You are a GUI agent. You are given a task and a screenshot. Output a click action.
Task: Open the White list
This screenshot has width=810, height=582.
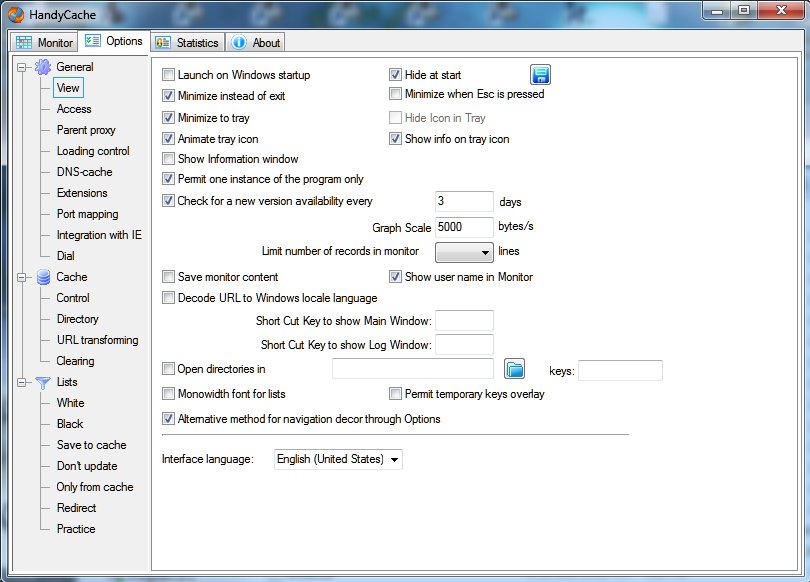coord(70,403)
